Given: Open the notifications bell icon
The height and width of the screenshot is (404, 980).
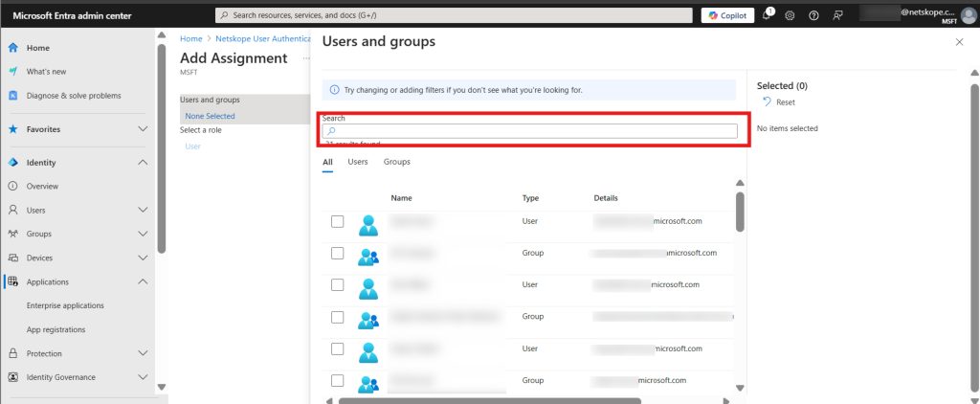Looking at the screenshot, I should point(767,15).
